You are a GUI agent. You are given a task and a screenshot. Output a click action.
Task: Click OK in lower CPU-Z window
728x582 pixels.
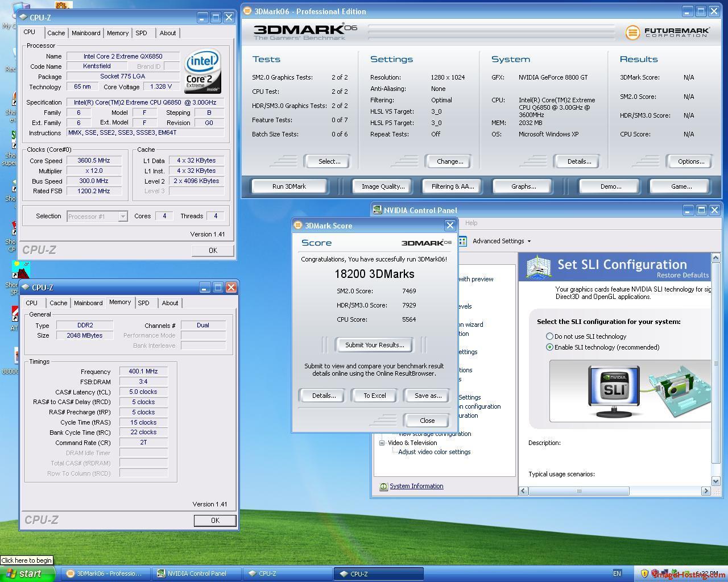click(215, 521)
